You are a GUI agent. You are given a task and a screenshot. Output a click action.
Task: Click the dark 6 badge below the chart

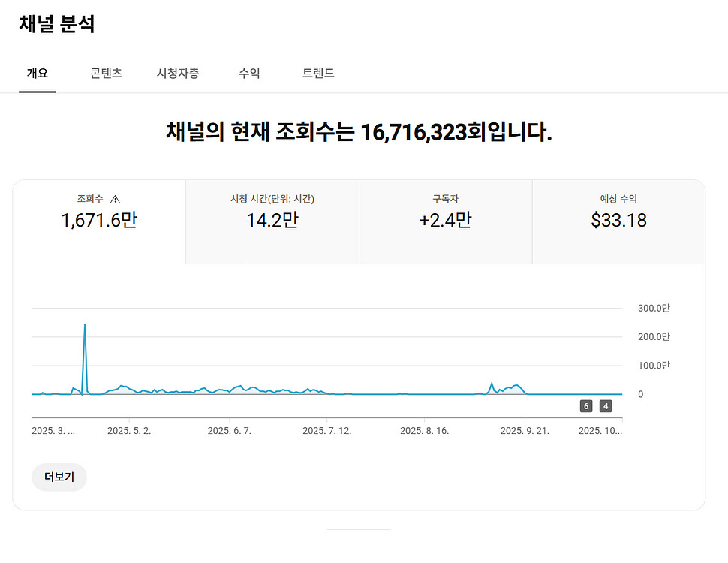pyautogui.click(x=585, y=405)
